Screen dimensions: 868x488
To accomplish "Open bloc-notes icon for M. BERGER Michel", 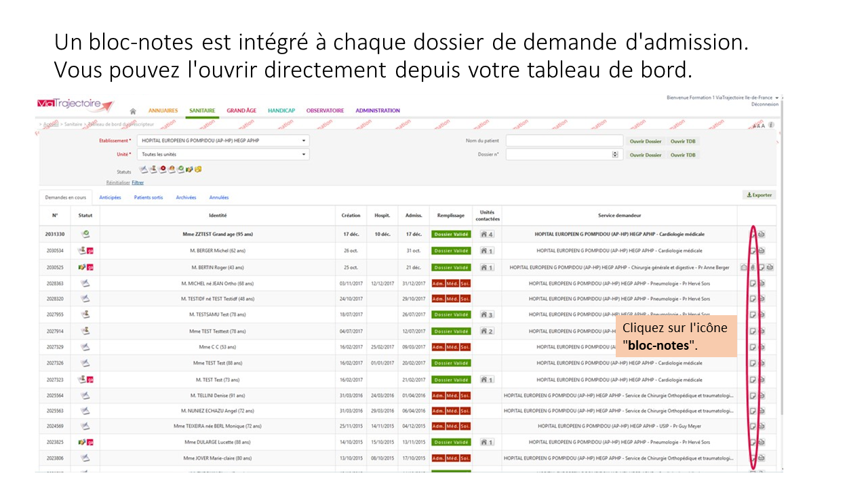I will click(x=753, y=251).
